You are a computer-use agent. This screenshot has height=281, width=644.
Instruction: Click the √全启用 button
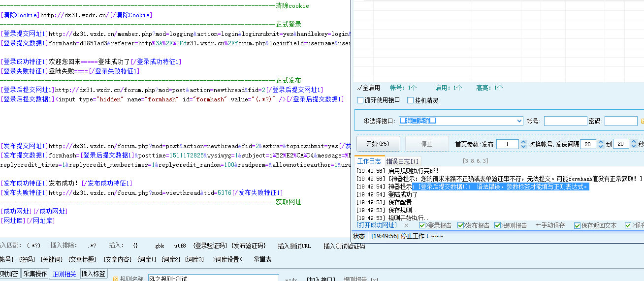click(x=369, y=88)
